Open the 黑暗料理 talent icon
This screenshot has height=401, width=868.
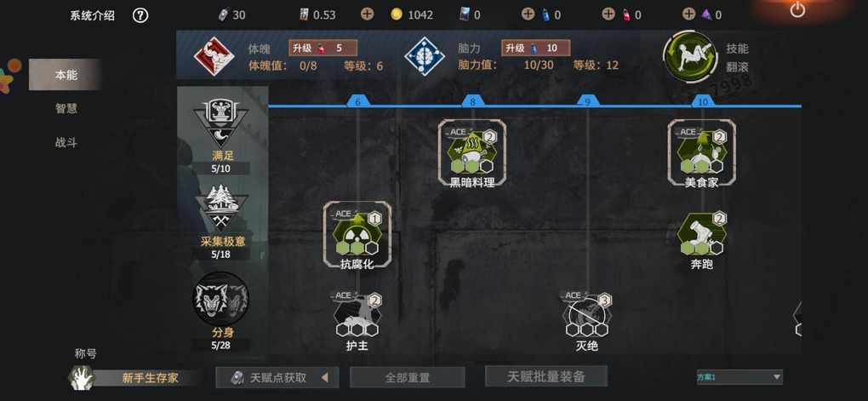tap(472, 152)
